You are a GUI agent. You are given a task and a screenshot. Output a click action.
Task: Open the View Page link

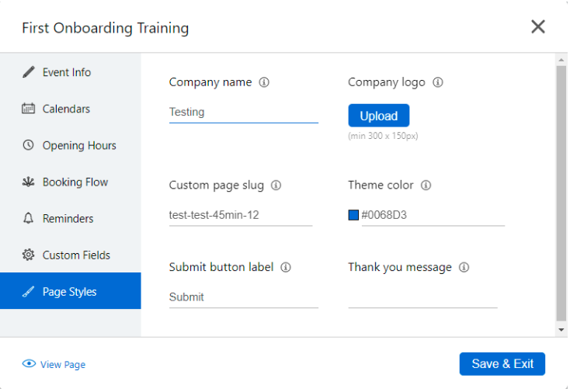pyautogui.click(x=63, y=365)
